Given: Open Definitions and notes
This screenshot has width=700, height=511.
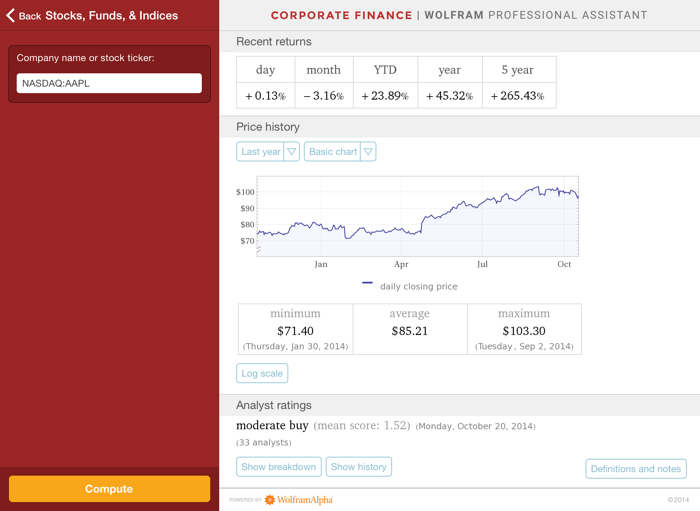Looking at the screenshot, I should click(636, 469).
